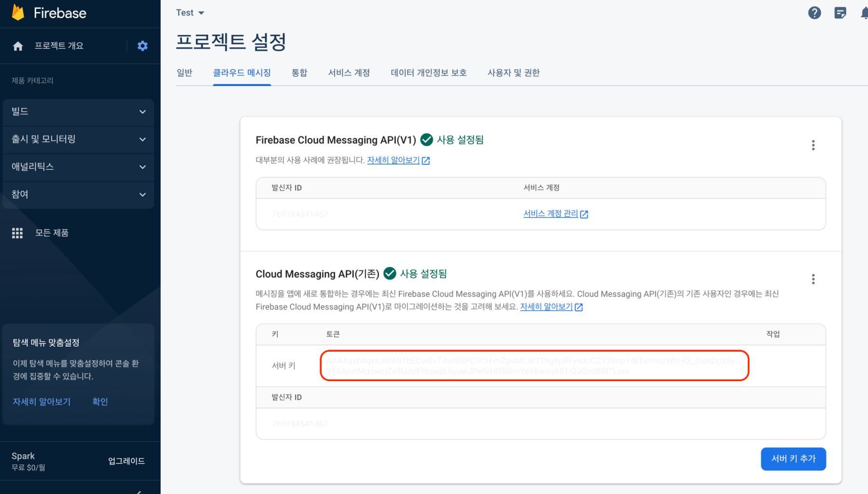Click 자세히 알아보기 in the 탐색 메뉴 맞춤설정 card
Screen dimensions: 868x494
pos(41,402)
